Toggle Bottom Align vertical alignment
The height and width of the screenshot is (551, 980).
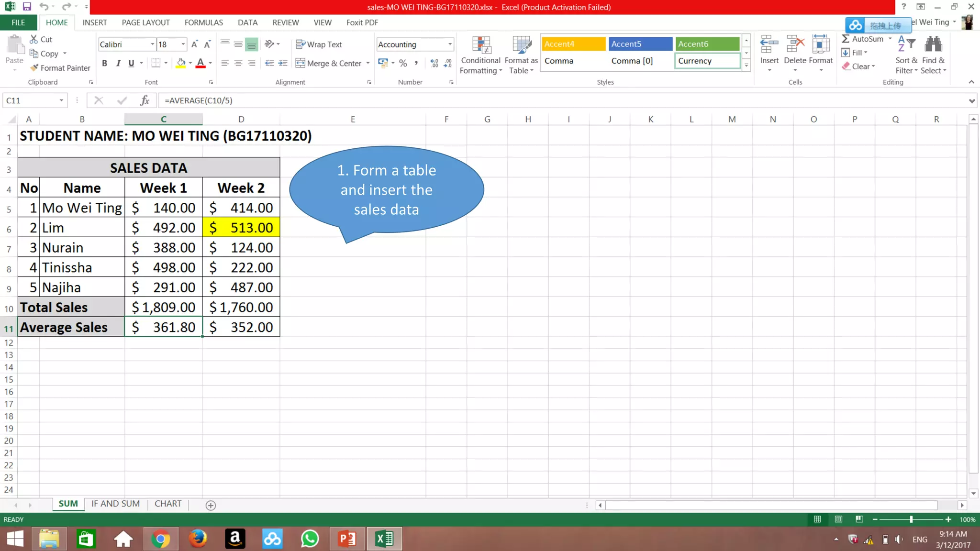pos(251,44)
